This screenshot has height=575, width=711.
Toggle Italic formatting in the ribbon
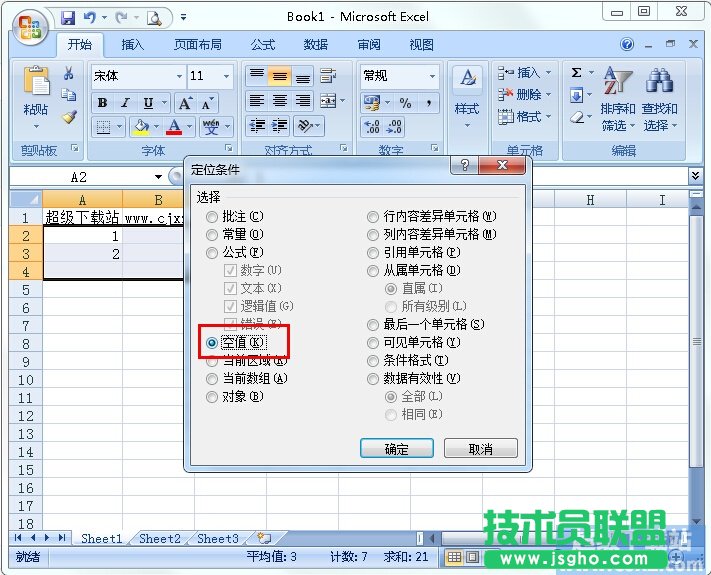(x=125, y=103)
